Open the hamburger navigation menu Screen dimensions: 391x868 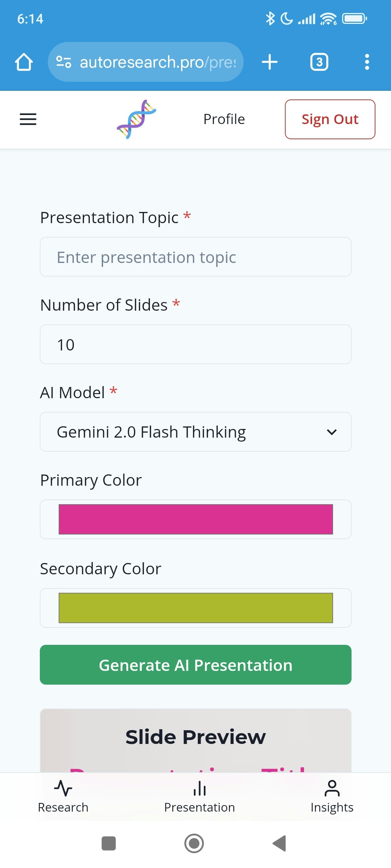pos(28,119)
